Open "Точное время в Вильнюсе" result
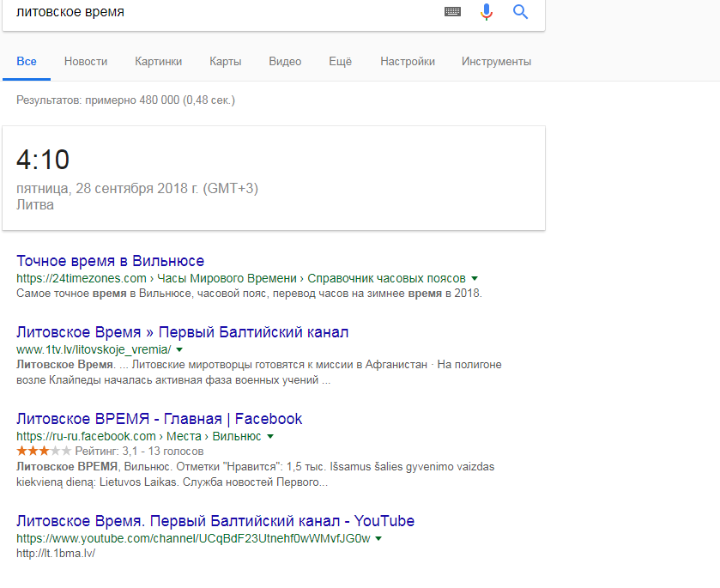This screenshot has width=720, height=588. point(110,261)
